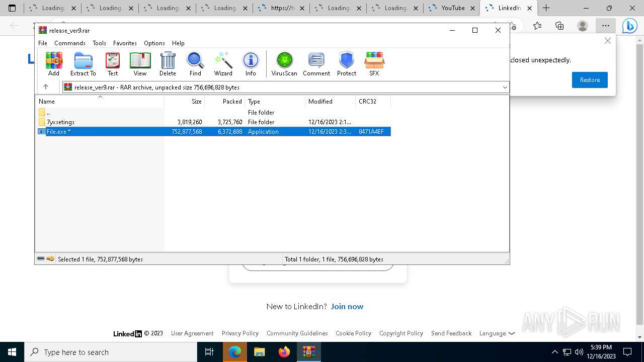Viewport: 644px width, 362px height.
Task: Open the Windows Start menu
Action: pyautogui.click(x=12, y=352)
